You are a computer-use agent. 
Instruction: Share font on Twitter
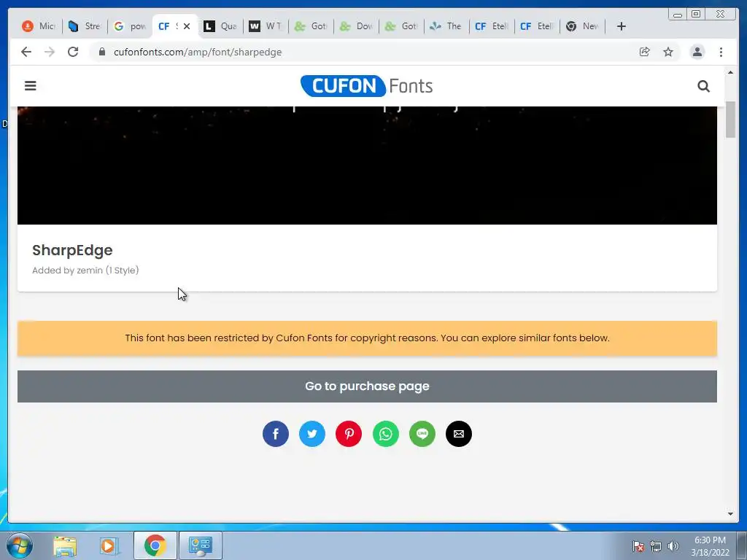coord(312,434)
